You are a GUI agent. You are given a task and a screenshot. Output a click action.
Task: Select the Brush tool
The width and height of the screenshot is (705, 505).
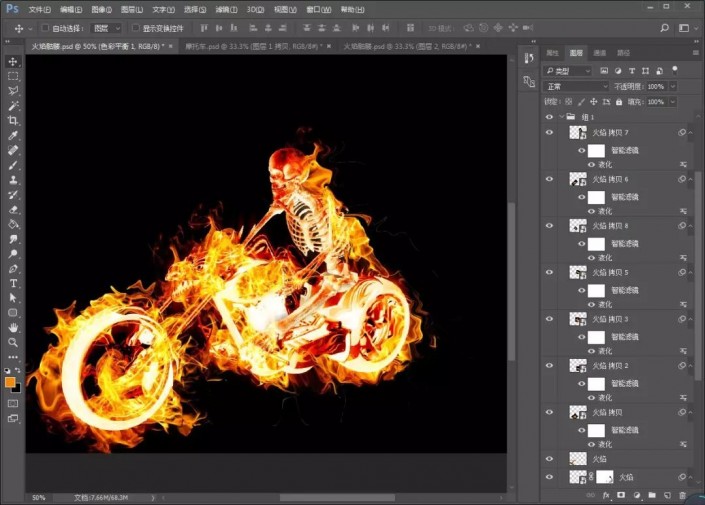click(13, 165)
